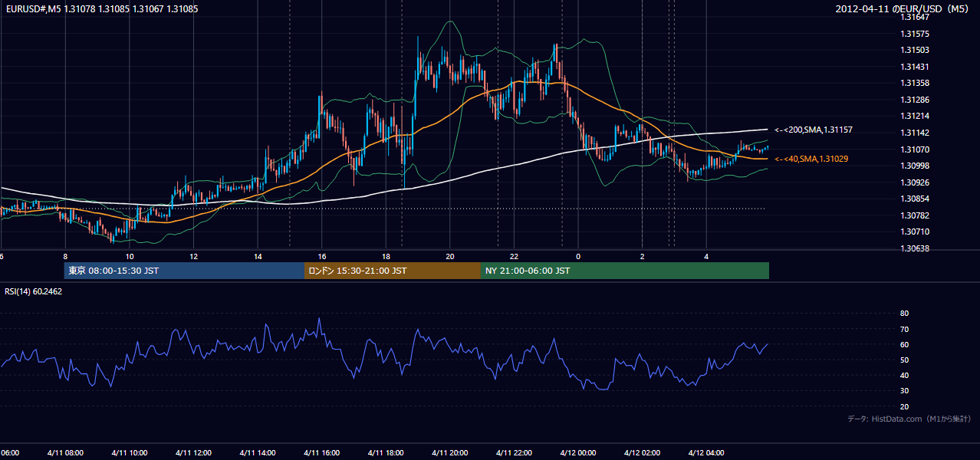Click the London 15:30-21:00 JST session bar

393,271
